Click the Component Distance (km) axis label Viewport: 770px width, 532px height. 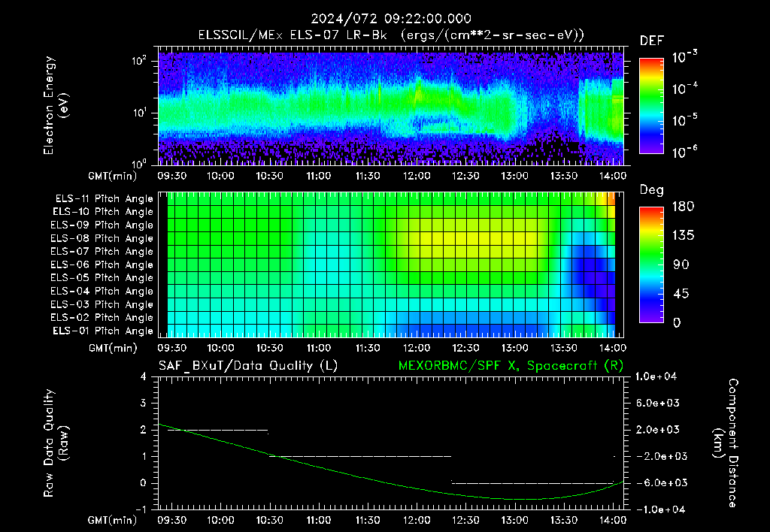coord(726,443)
